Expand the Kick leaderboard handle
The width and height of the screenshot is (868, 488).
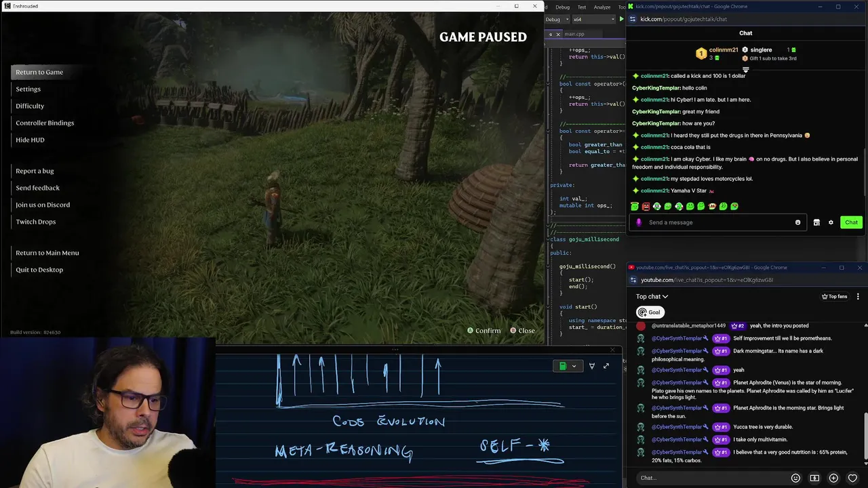pos(745,69)
